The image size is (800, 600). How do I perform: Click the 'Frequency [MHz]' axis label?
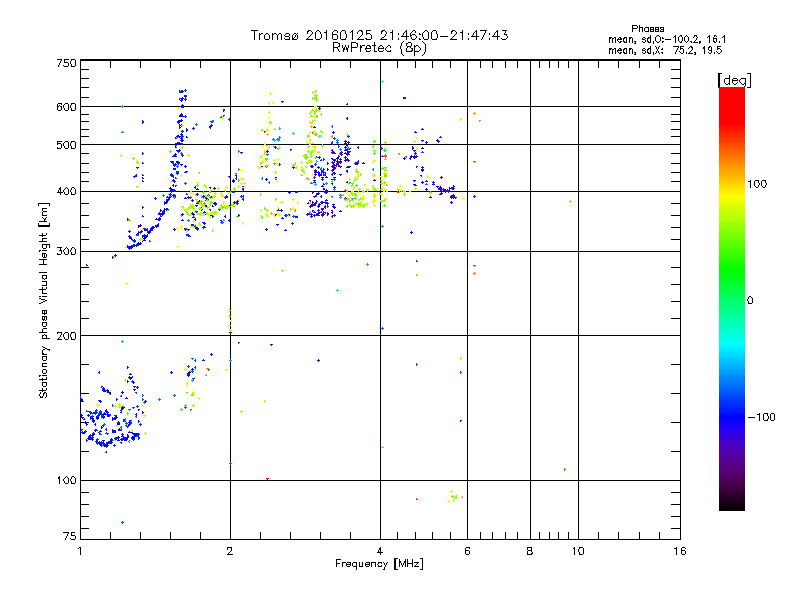379,564
